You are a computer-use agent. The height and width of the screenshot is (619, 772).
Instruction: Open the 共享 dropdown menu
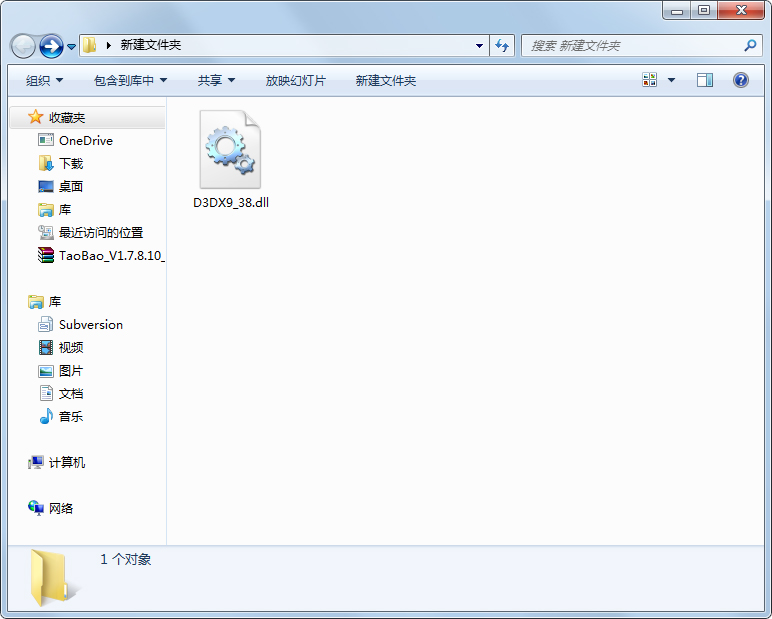pos(216,80)
